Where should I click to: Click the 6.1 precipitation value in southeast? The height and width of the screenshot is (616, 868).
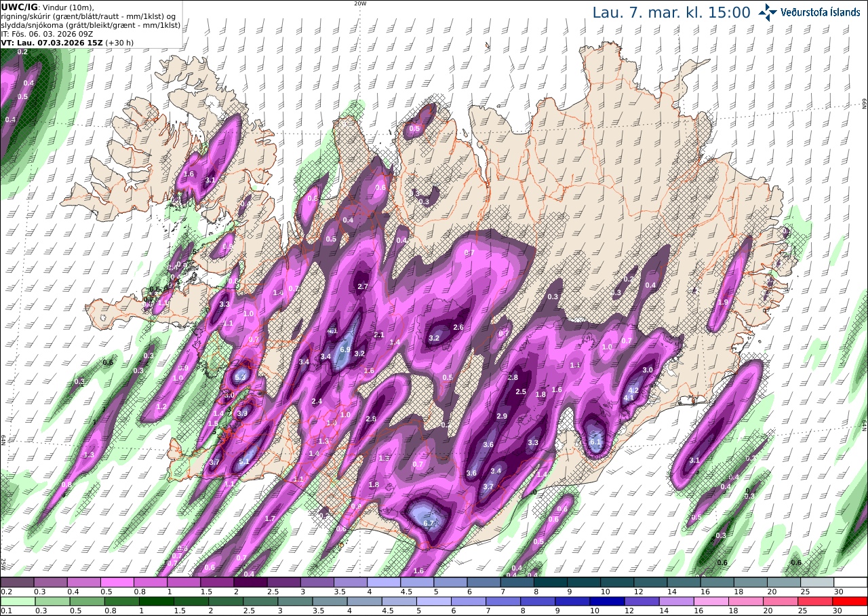pyautogui.click(x=596, y=442)
